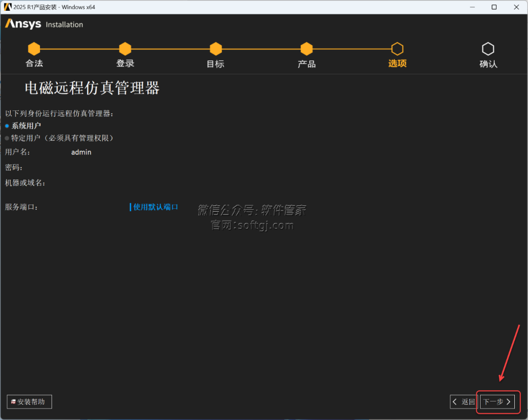Click the 登录 step label
Screen dimensions: 528x420
pyautogui.click(x=125, y=64)
